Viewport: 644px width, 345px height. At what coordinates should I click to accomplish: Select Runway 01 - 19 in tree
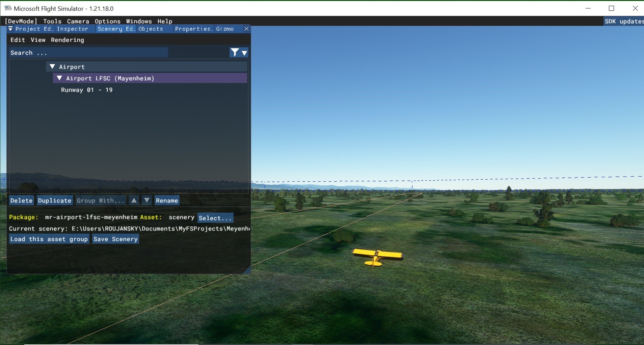pyautogui.click(x=87, y=90)
